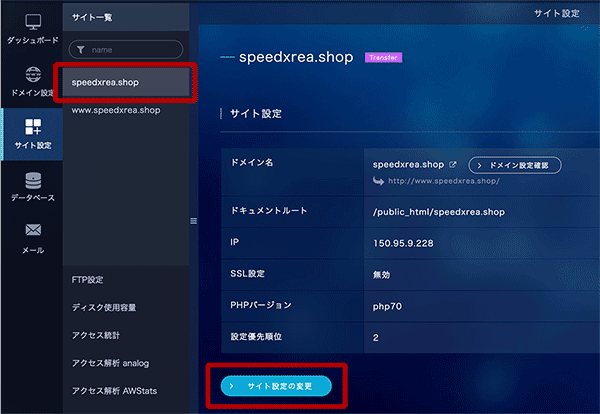The width and height of the screenshot is (600, 414).
Task: Open アクセス解析 AWStats menu item
Action: pyautogui.click(x=114, y=391)
